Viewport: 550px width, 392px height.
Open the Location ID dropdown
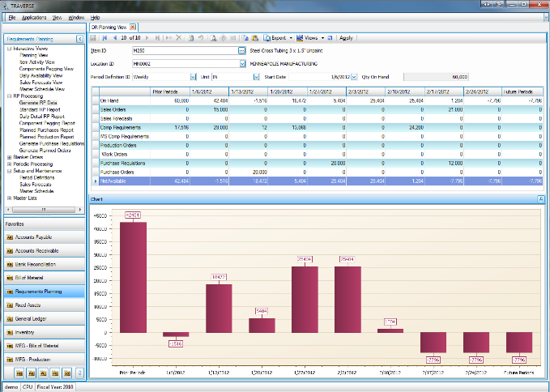click(241, 62)
